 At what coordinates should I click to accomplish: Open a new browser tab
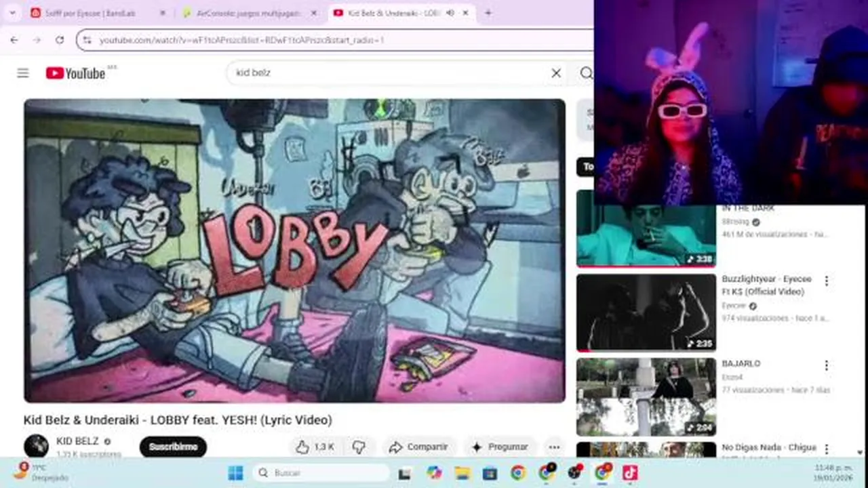(x=488, y=13)
